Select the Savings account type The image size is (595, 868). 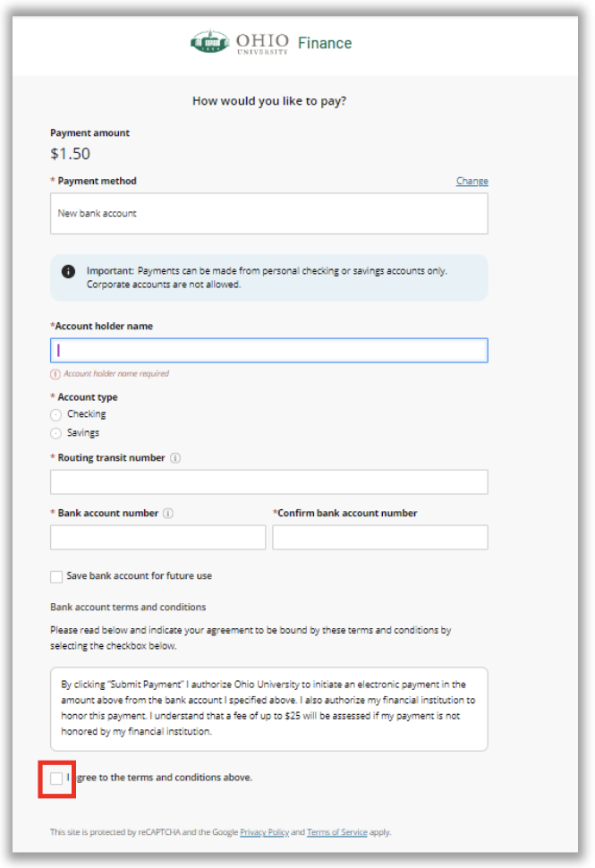click(x=55, y=432)
